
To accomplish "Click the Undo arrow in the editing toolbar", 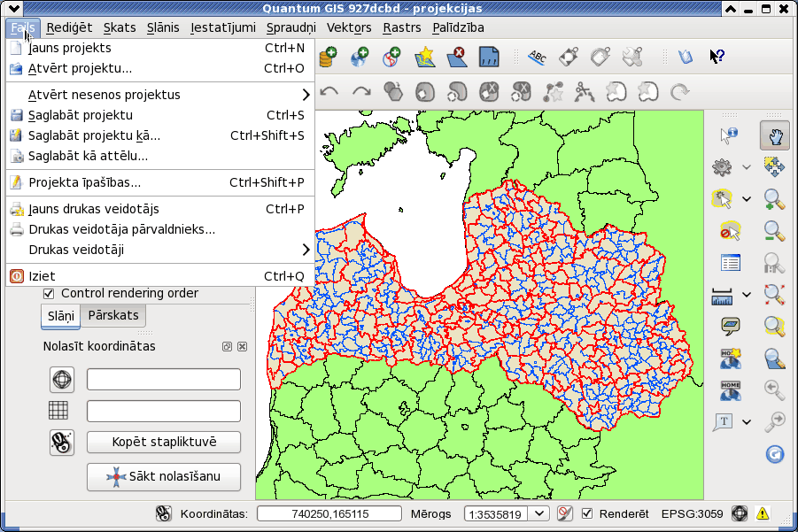I will click(x=329, y=92).
